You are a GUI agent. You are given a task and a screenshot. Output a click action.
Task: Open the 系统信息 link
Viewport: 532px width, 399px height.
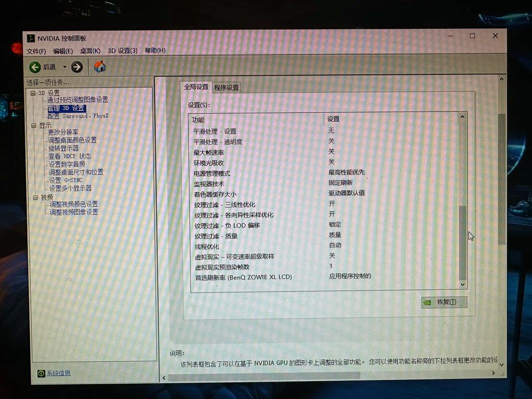59,373
